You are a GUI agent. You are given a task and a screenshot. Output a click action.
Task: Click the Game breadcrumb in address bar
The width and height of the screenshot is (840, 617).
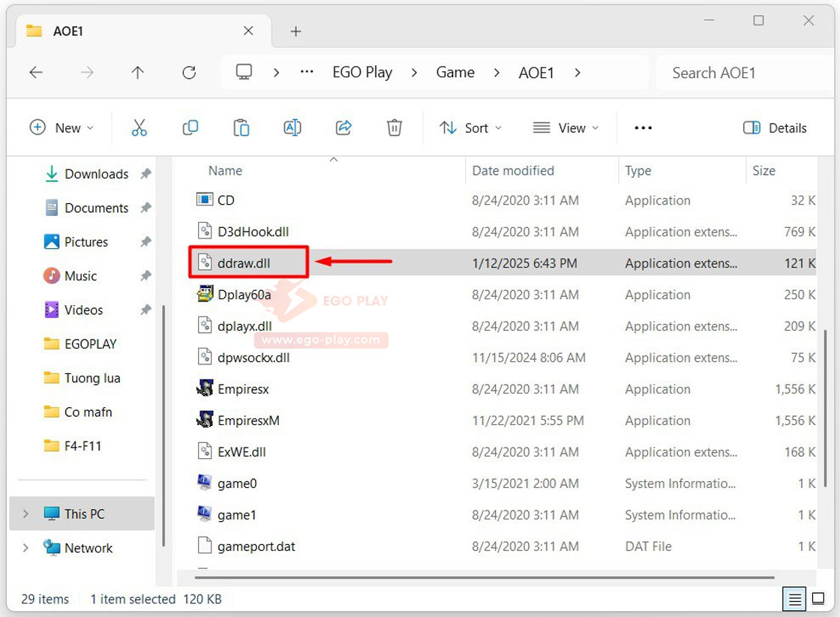coord(455,73)
